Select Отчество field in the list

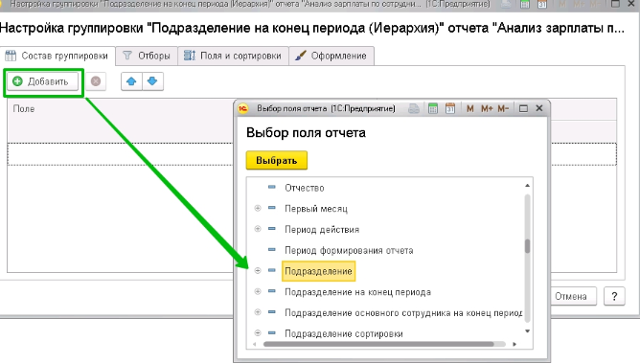tap(305, 188)
